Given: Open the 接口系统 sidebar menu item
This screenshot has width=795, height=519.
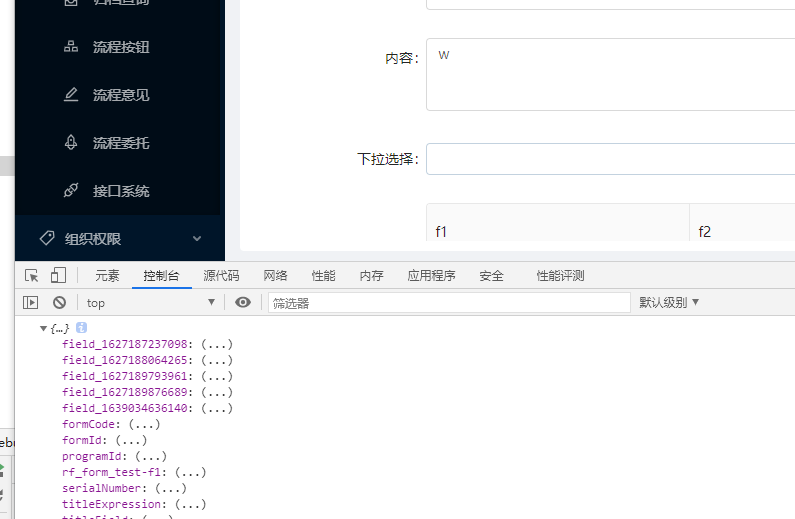Looking at the screenshot, I should [120, 191].
